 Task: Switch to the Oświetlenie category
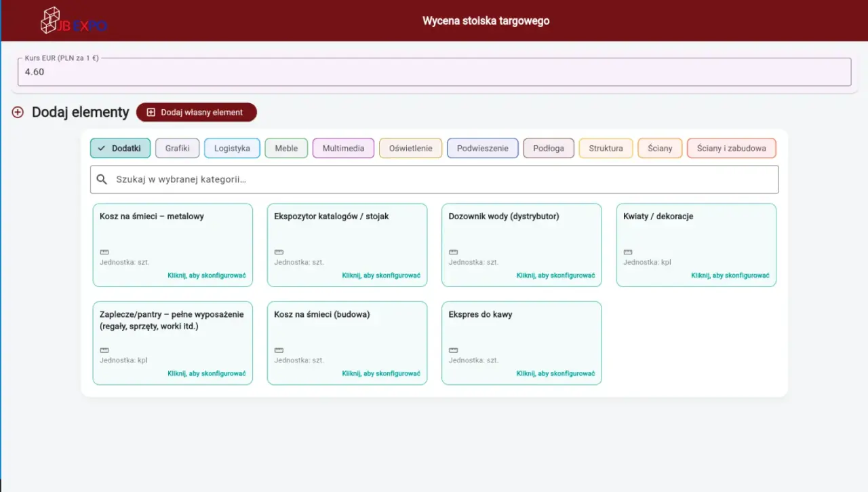pos(410,148)
